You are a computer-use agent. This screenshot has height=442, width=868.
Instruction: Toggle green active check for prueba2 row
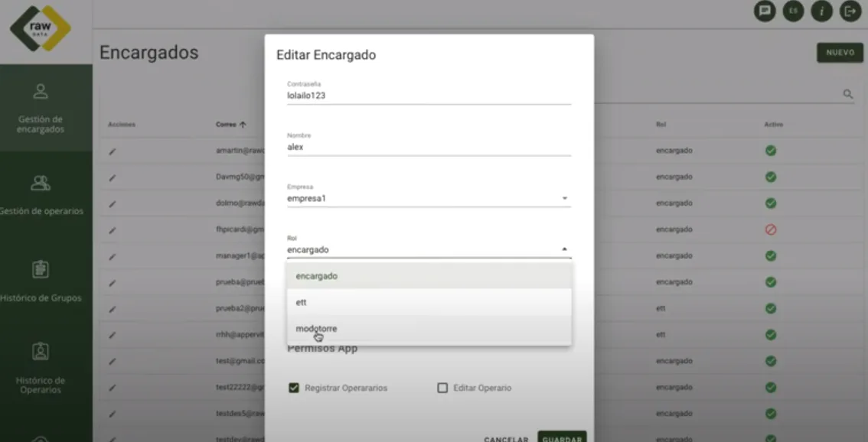point(771,308)
